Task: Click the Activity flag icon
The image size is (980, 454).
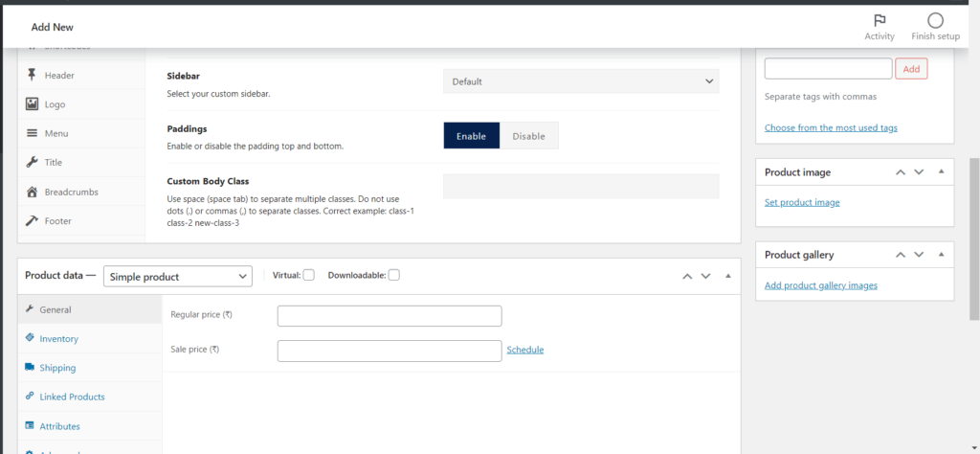Action: click(x=879, y=20)
